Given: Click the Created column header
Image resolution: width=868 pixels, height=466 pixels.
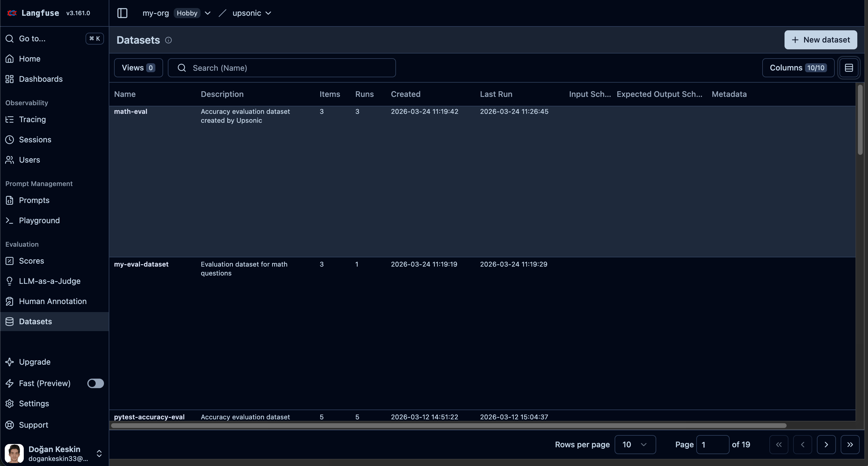Looking at the screenshot, I should (405, 94).
